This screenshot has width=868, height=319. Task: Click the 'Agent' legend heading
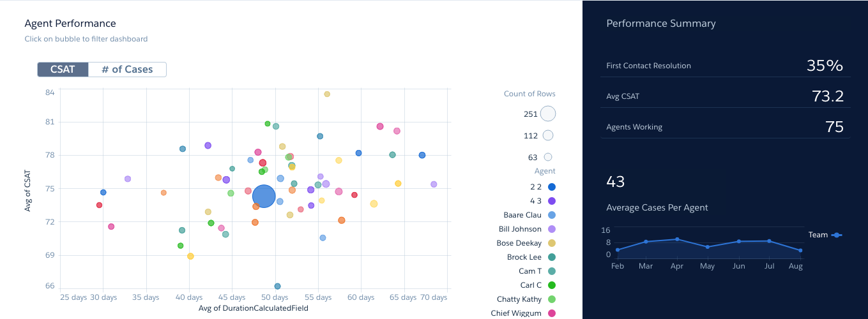coord(545,171)
